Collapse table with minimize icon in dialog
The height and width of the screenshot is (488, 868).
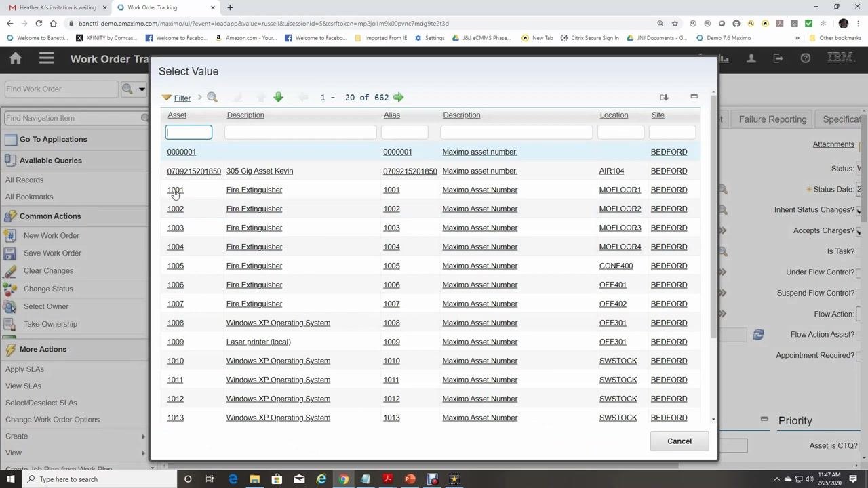pos(694,97)
